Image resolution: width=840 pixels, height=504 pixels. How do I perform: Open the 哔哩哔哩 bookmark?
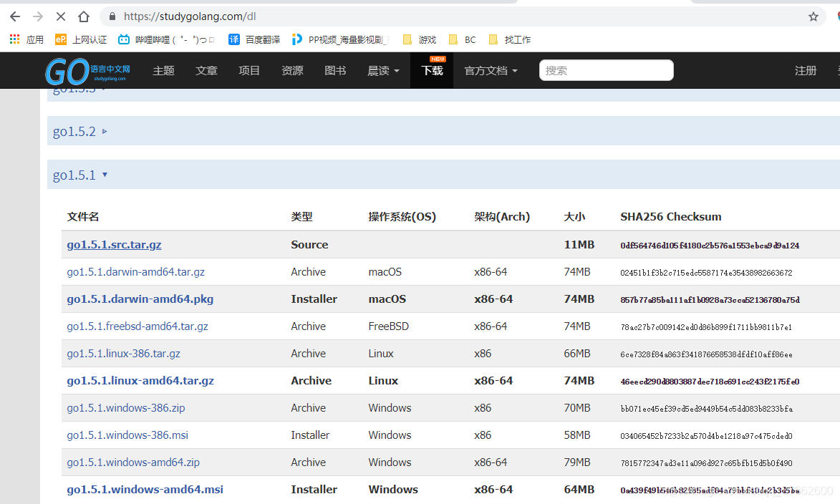[166, 39]
